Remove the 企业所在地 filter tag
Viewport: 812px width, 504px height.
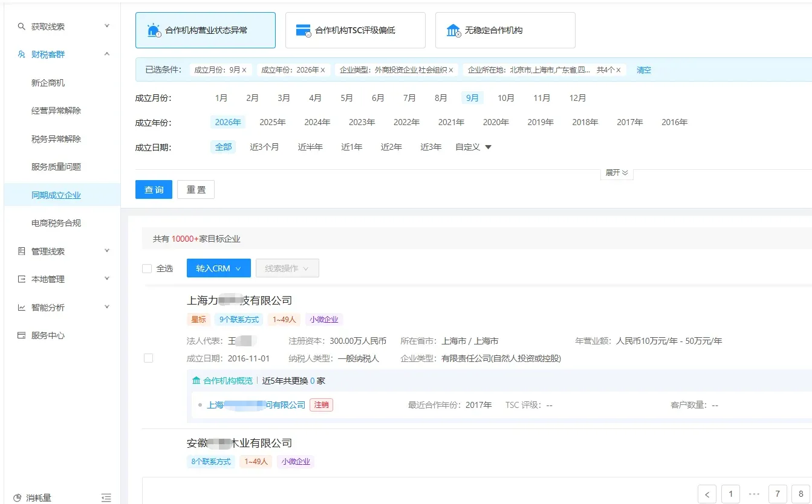[619, 70]
